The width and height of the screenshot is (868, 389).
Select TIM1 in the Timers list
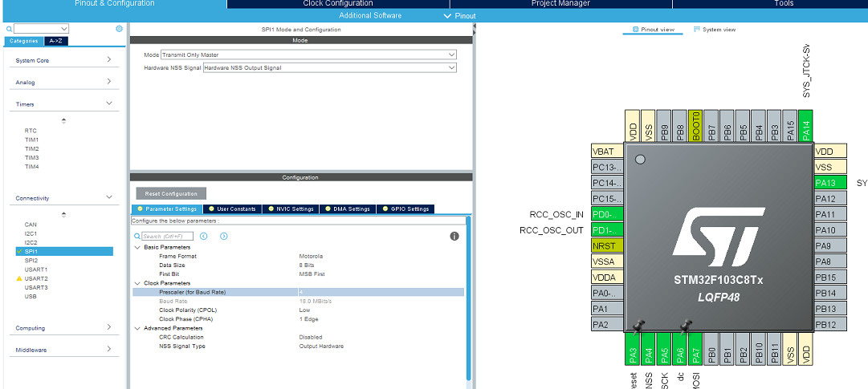point(31,140)
